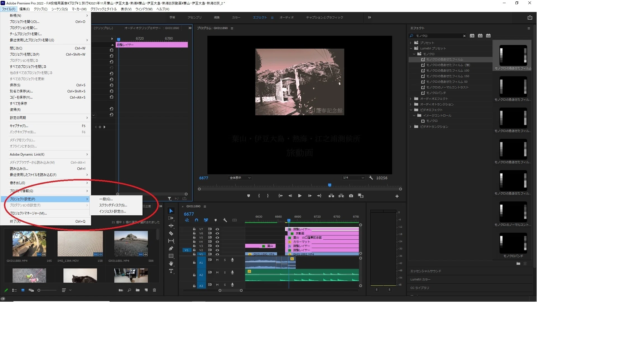Select the Razor tool
Viewport: 644px width, 362px height.
(x=171, y=233)
